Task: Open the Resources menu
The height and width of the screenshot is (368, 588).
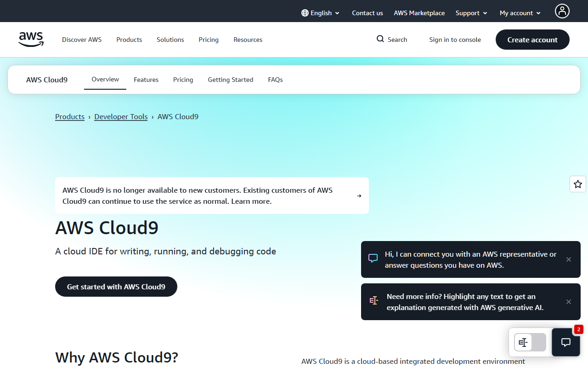Action: tap(248, 40)
